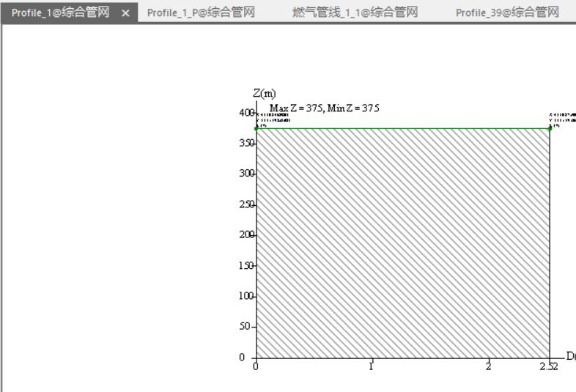Select the right green profile endpoint
This screenshot has height=392, width=576.
pos(550,128)
